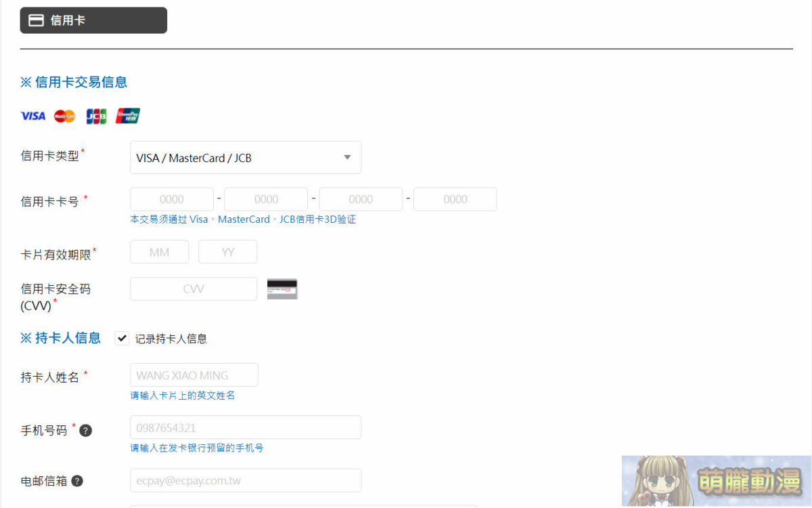Click the 记录持卡人信息 label text
The width and height of the screenshot is (812, 508).
coord(171,339)
